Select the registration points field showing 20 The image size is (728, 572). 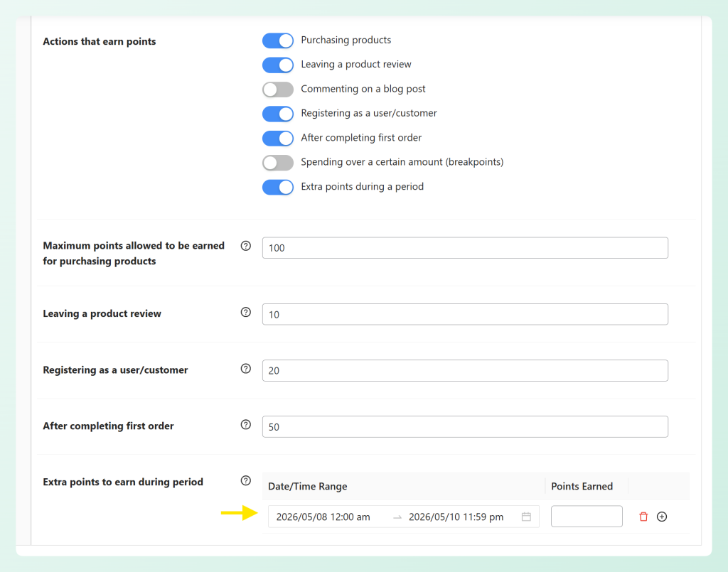(465, 370)
